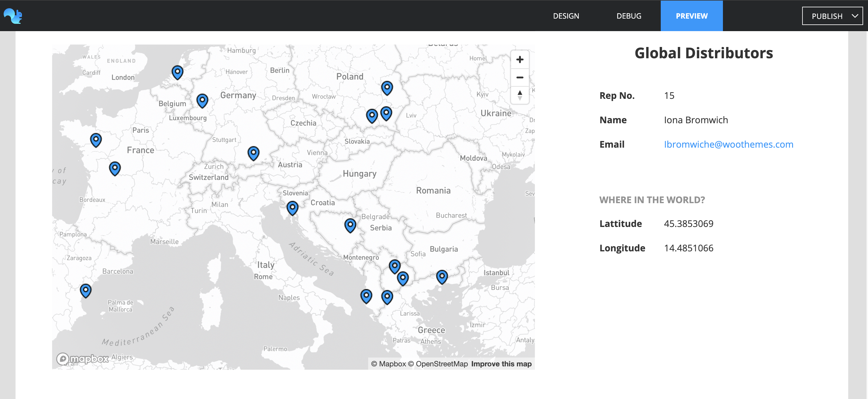Open the PUBLISH dropdown menu
Viewport: 868px width, 399px height.
click(x=832, y=16)
